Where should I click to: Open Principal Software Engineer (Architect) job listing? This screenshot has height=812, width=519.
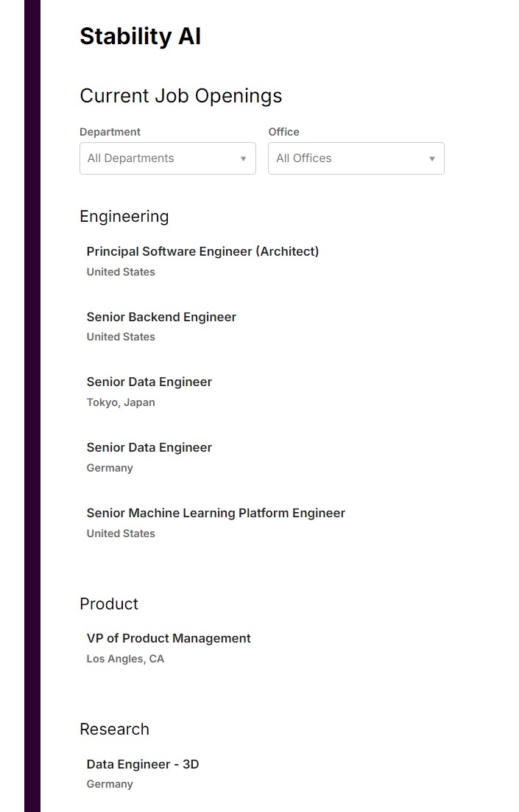point(202,251)
